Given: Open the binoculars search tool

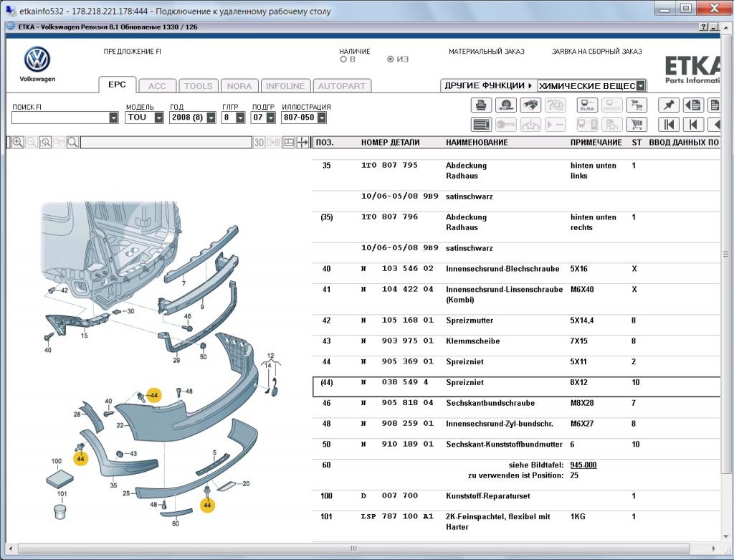Looking at the screenshot, I should tap(530, 105).
